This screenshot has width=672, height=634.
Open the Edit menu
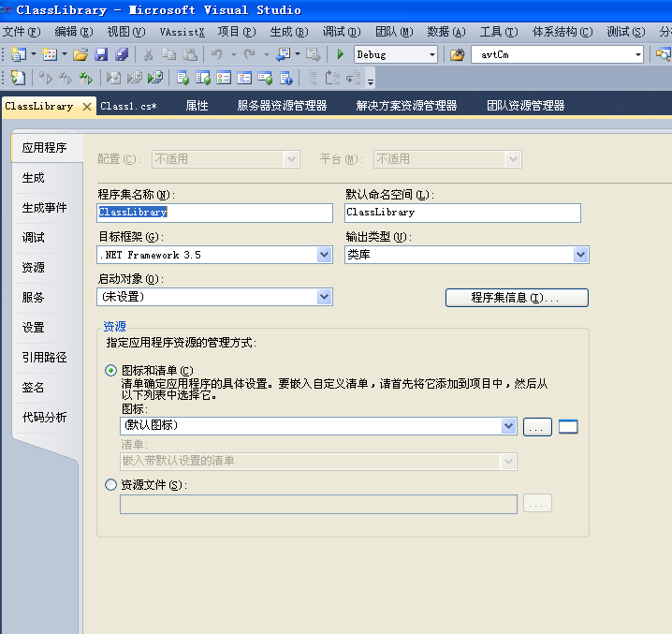pos(74,32)
